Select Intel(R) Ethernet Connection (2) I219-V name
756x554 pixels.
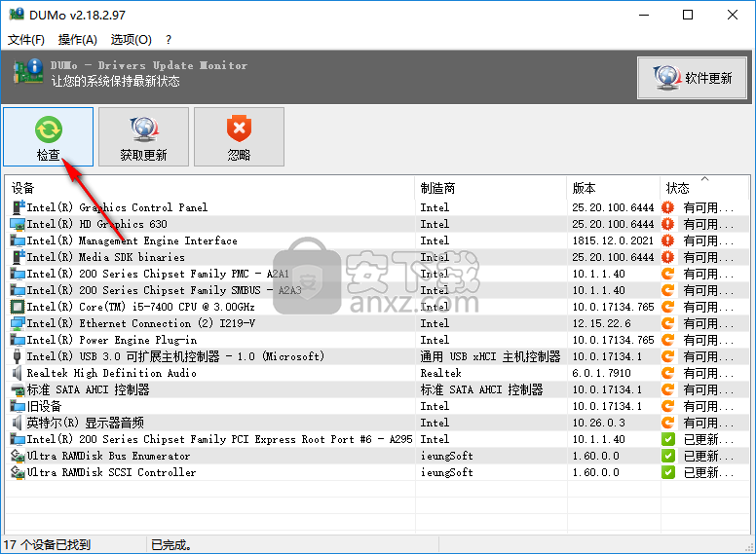click(x=141, y=323)
